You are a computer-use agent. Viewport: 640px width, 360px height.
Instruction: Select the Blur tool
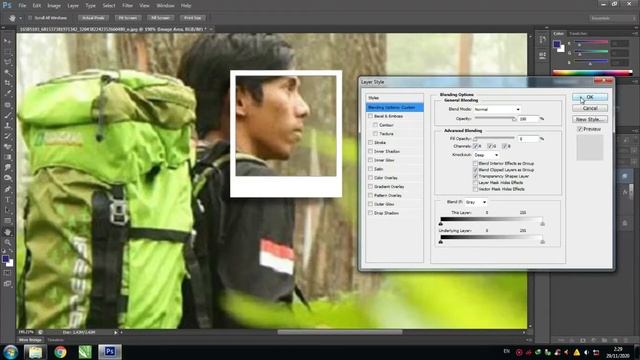tap(8, 168)
